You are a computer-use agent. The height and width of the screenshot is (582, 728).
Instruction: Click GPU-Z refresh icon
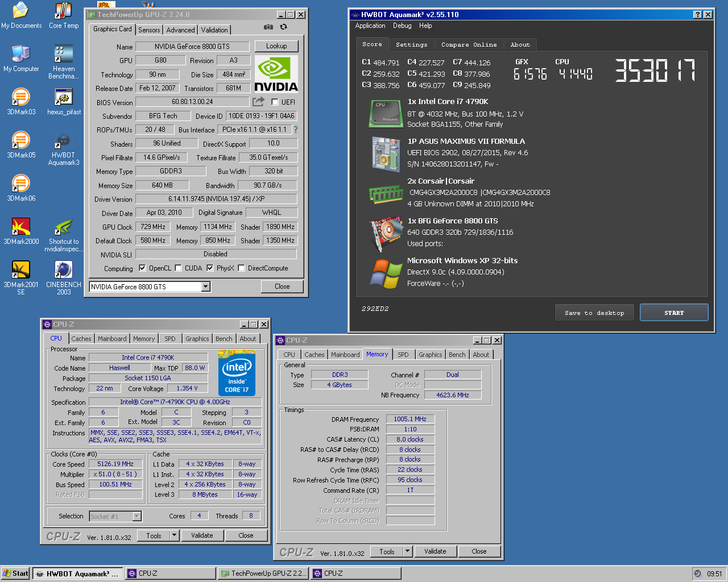click(x=283, y=27)
